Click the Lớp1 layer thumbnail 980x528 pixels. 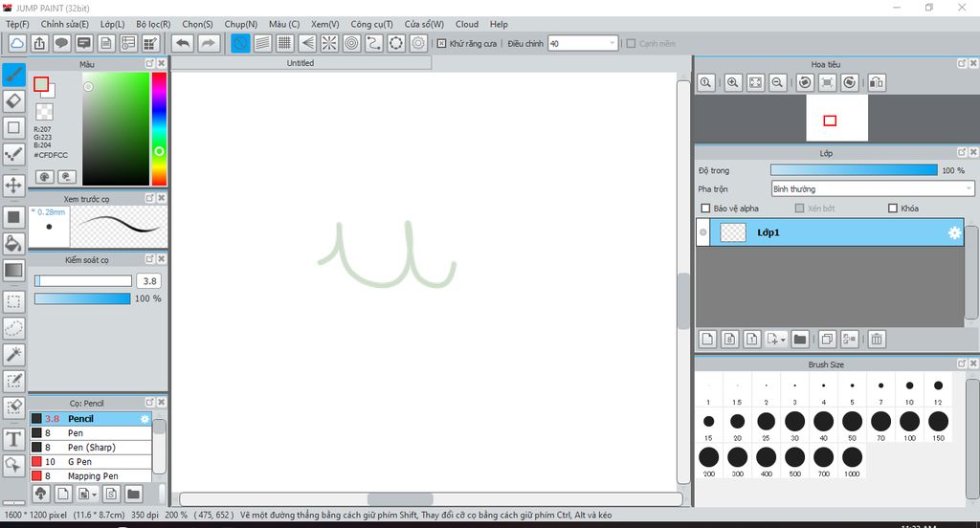[733, 232]
